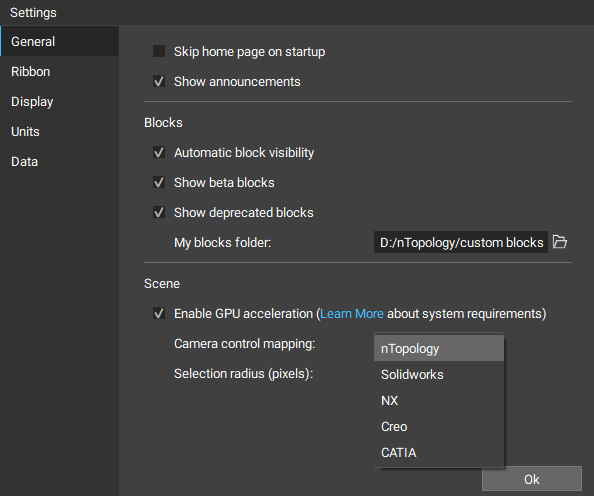Select nTopology camera control mapping
The height and width of the screenshot is (496, 594).
(439, 348)
